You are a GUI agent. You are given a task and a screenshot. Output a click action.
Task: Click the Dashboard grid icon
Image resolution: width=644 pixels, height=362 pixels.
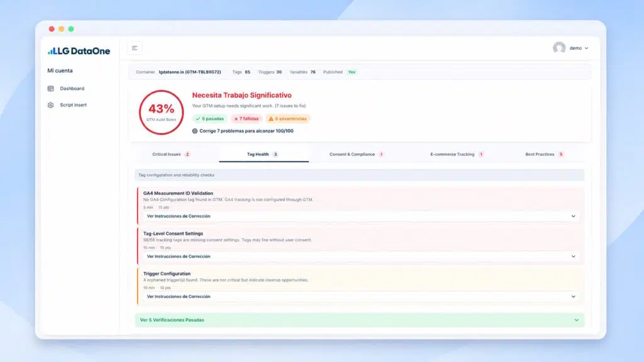coord(50,89)
